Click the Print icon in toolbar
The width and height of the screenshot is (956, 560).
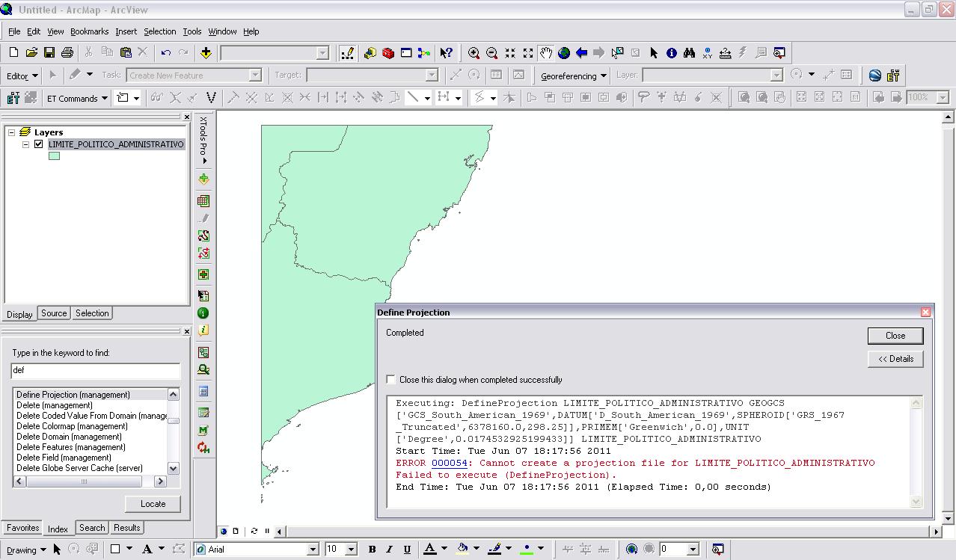(x=67, y=52)
